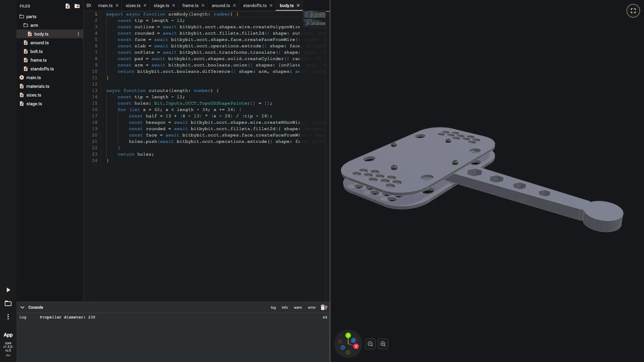Toggle the log console filter

(273, 307)
